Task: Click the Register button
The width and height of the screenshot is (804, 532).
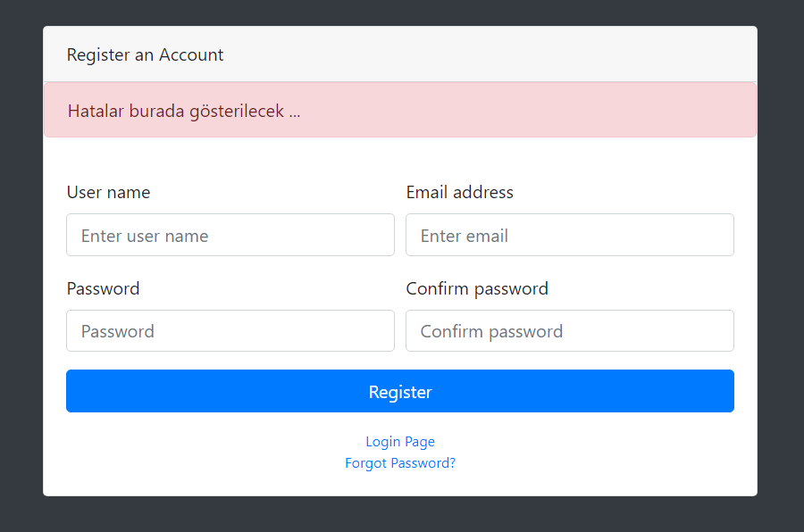Action: [400, 391]
